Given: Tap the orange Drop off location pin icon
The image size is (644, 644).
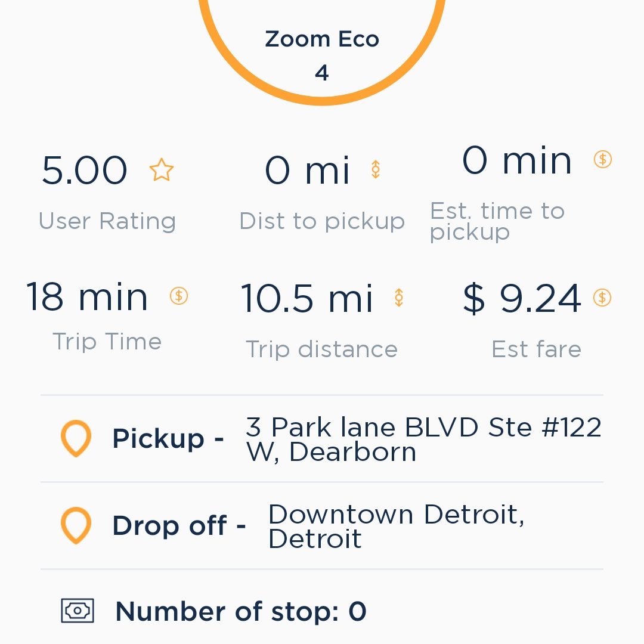Looking at the screenshot, I should click(x=76, y=525).
